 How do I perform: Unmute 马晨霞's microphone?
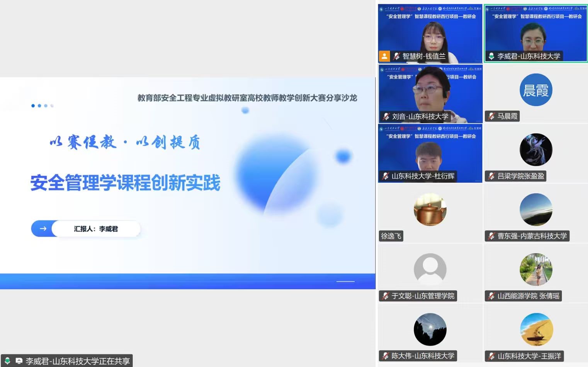pos(491,116)
